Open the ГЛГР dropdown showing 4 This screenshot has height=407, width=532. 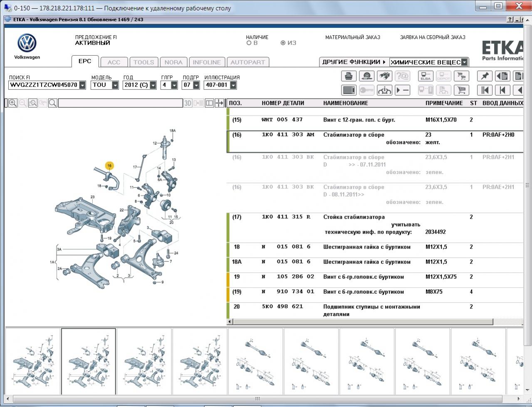click(174, 85)
